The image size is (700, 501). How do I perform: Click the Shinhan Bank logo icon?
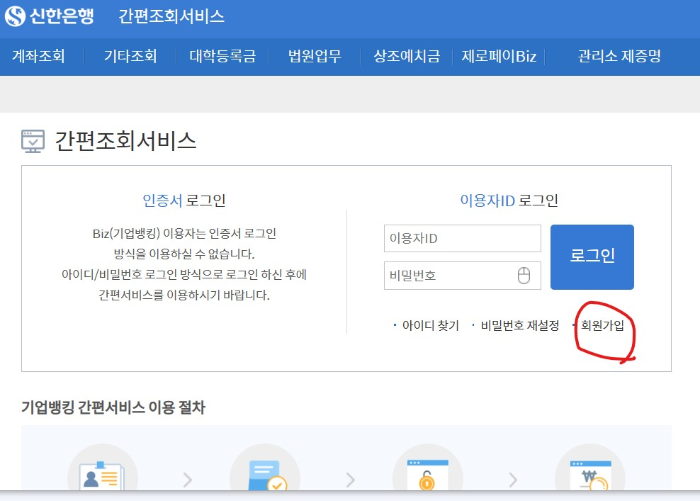pyautogui.click(x=15, y=16)
